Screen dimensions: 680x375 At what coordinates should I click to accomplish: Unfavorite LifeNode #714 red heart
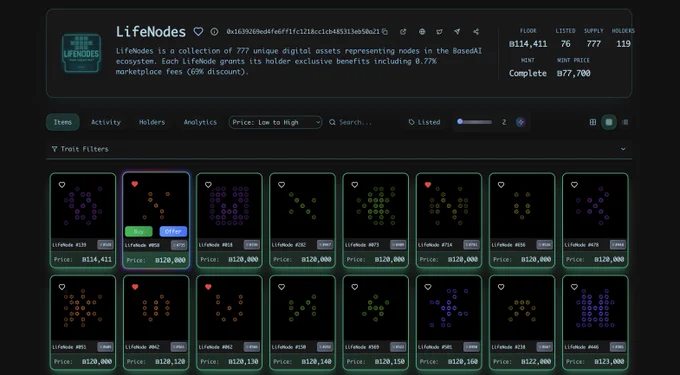(428, 185)
